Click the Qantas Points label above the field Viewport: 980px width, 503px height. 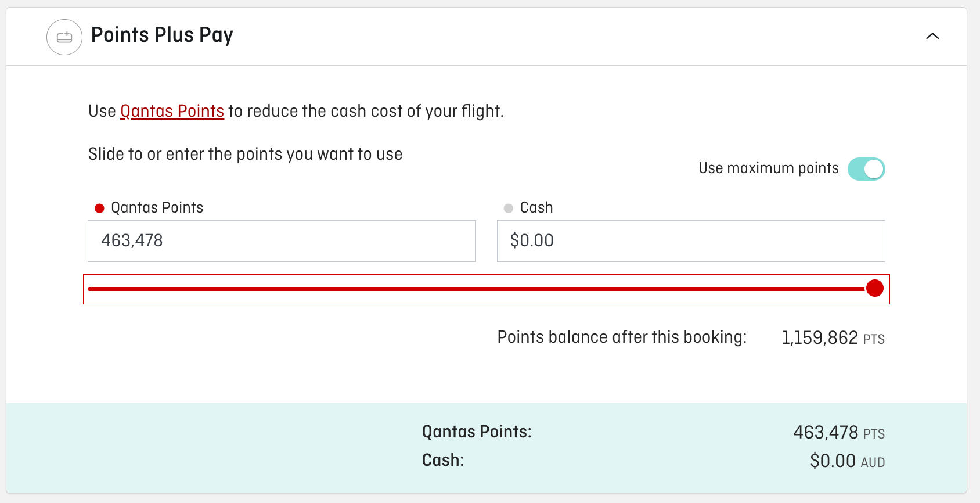[157, 208]
